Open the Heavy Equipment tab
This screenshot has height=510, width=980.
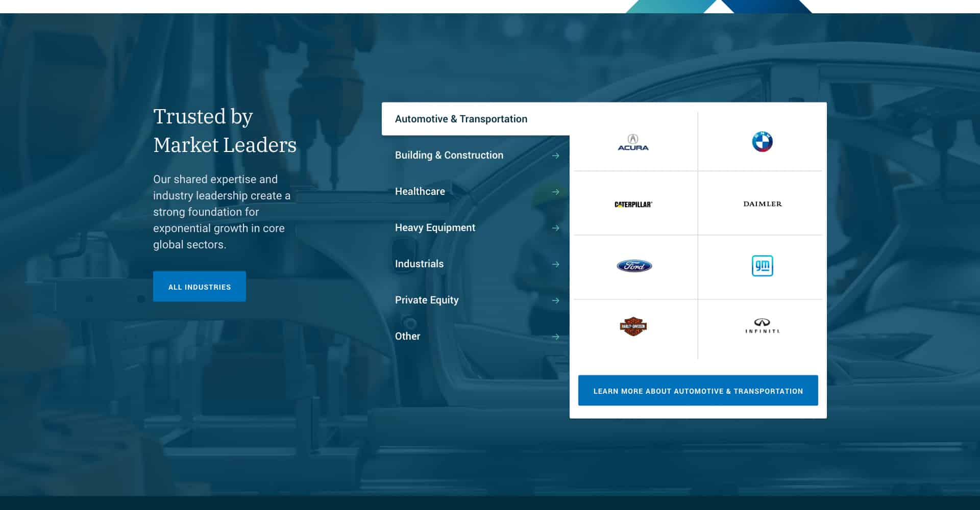[x=476, y=227]
